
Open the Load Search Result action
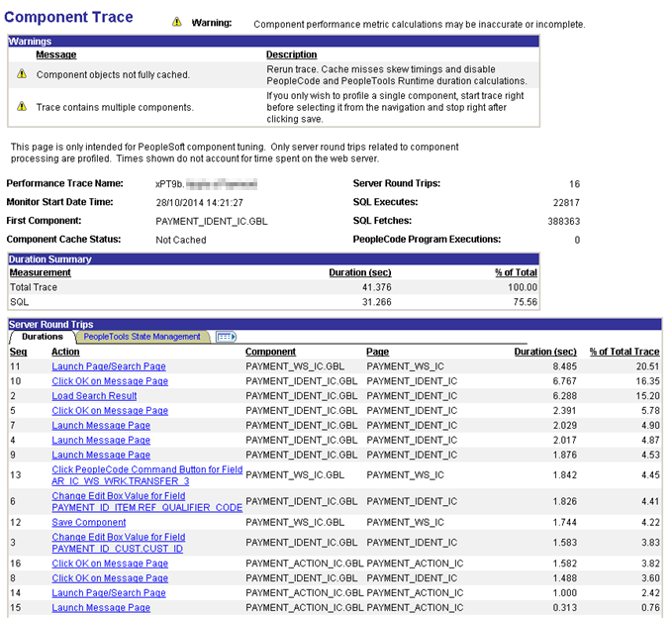[x=94, y=396]
